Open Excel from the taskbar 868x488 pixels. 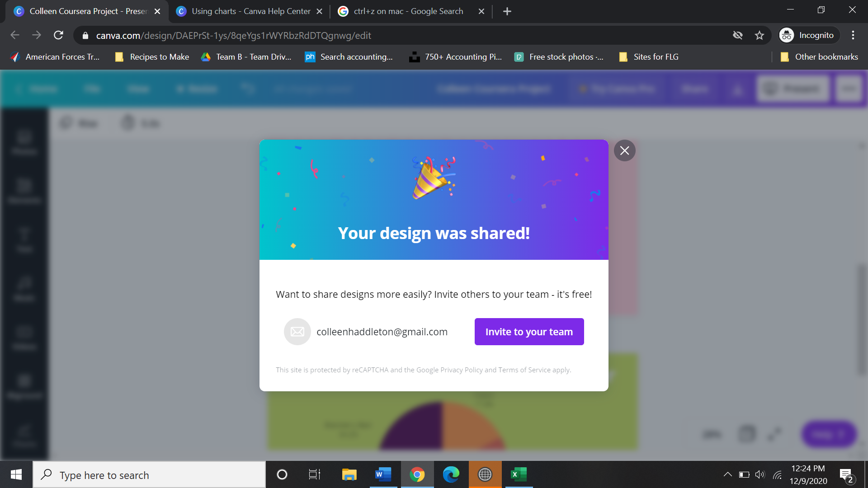(519, 474)
